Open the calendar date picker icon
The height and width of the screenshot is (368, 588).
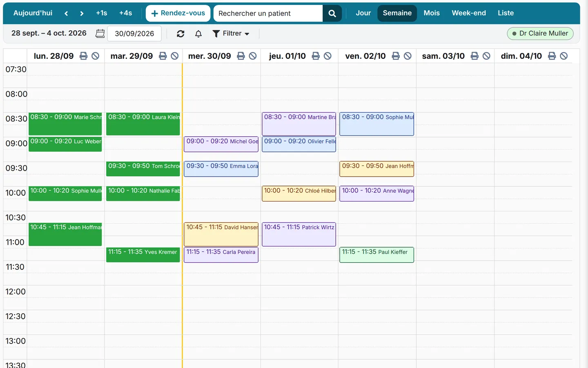tap(100, 33)
